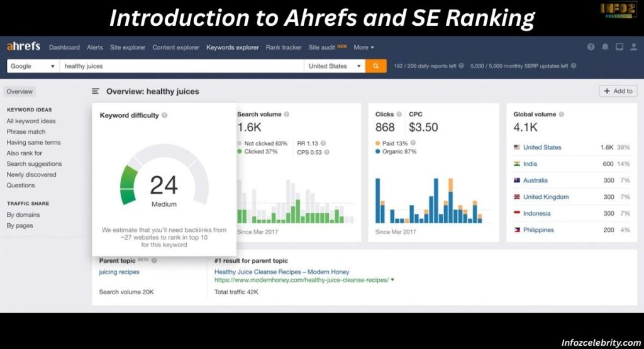Click info icon next to Parent topic
644x349 pixels.
tap(154, 261)
